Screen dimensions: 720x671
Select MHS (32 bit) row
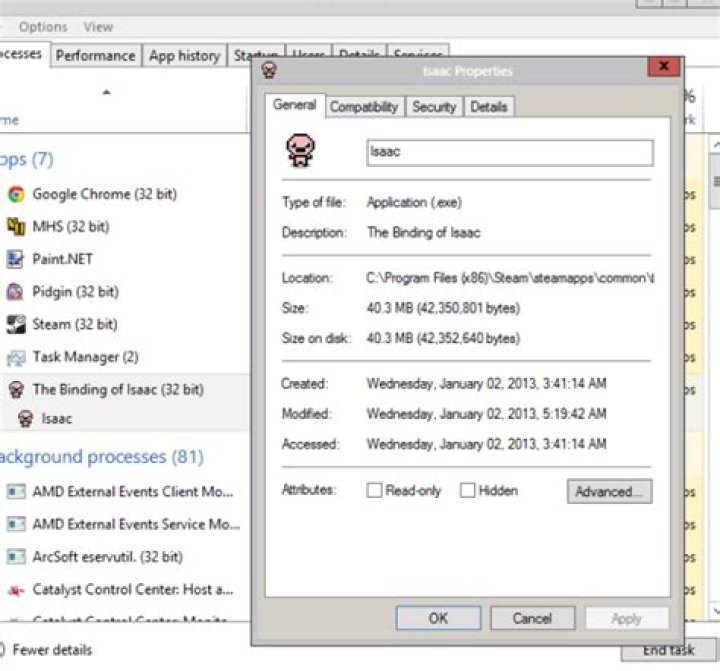tap(124, 226)
